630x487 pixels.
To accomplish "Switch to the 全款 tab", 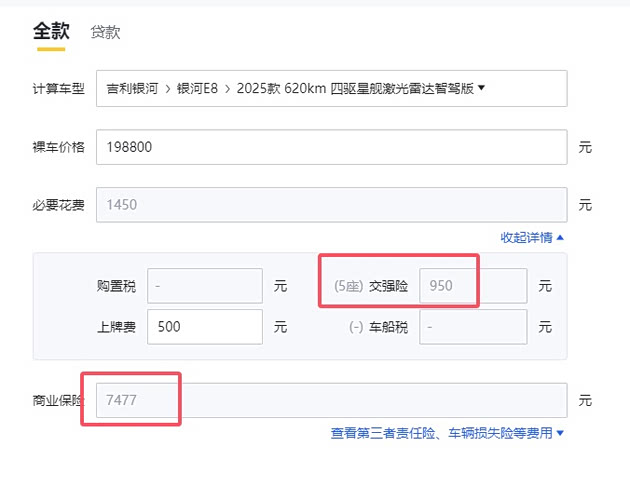I will tap(50, 31).
